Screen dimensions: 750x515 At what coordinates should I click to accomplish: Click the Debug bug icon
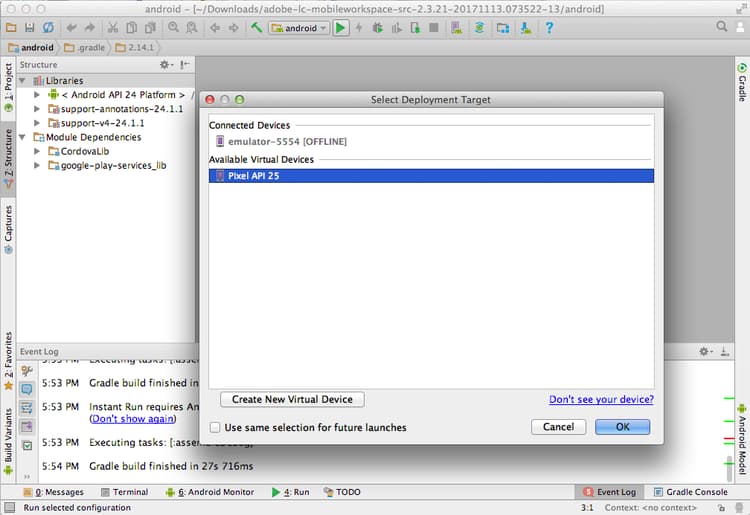377,28
